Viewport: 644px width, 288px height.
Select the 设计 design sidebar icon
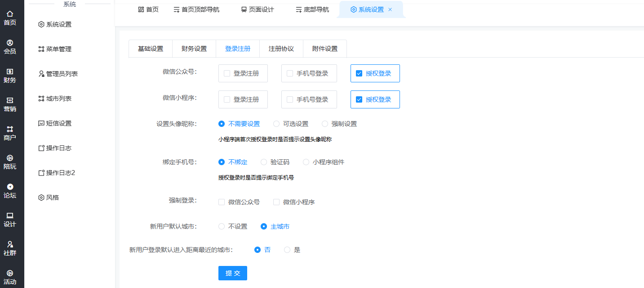point(10,216)
